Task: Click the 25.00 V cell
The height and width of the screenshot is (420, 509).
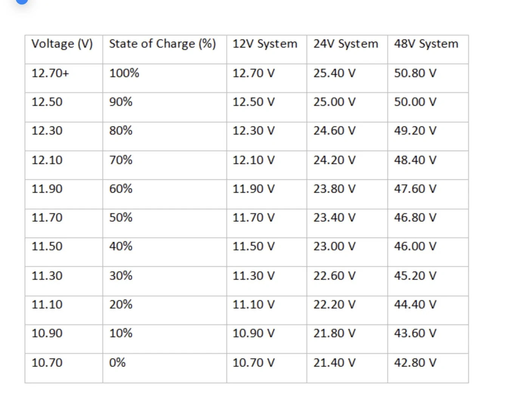Action: point(334,102)
